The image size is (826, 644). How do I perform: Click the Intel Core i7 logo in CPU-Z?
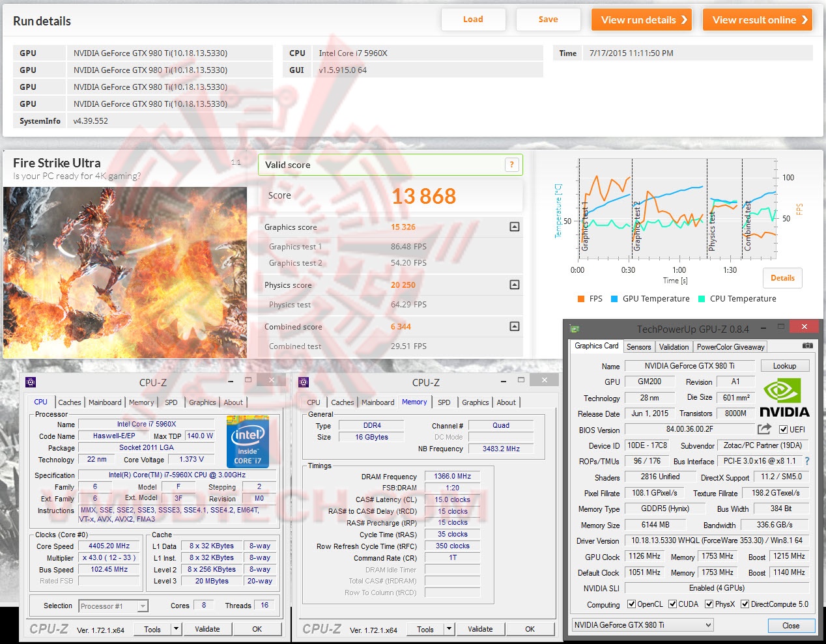click(x=248, y=441)
